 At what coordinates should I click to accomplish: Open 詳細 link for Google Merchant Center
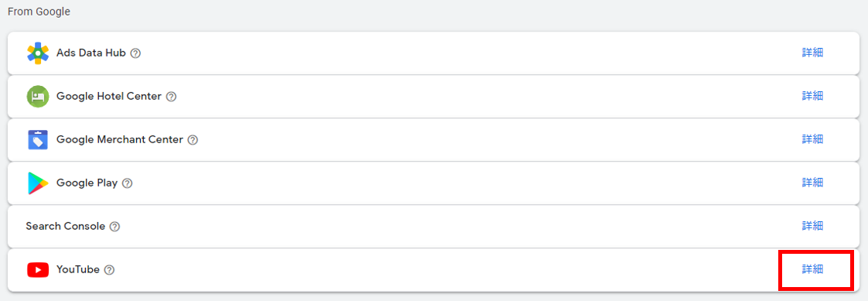812,139
